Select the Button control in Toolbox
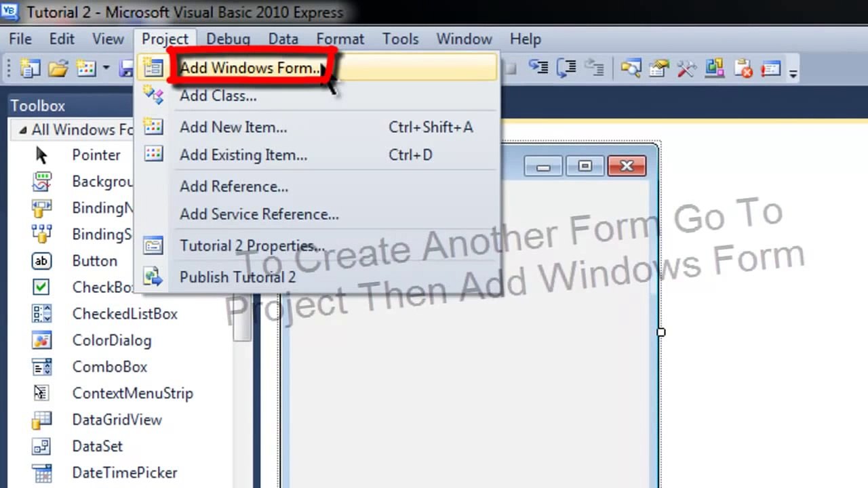This screenshot has height=488, width=868. (x=73, y=261)
